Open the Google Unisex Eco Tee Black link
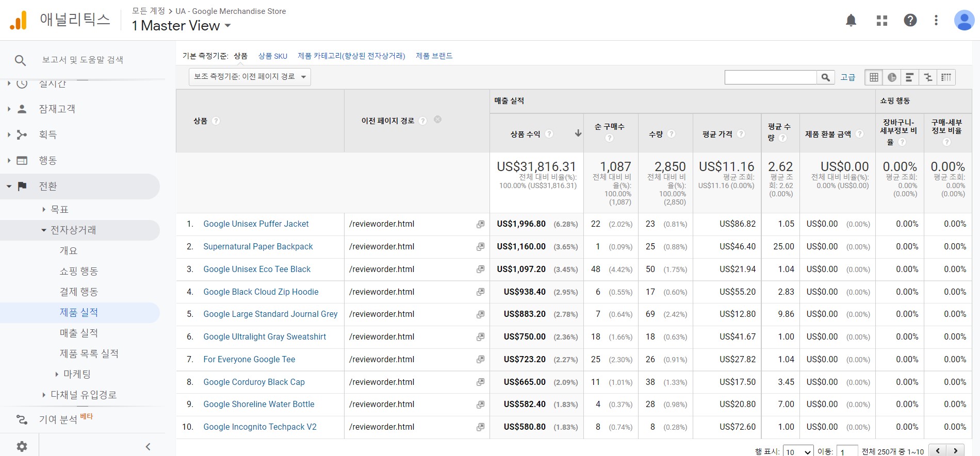 (x=257, y=269)
